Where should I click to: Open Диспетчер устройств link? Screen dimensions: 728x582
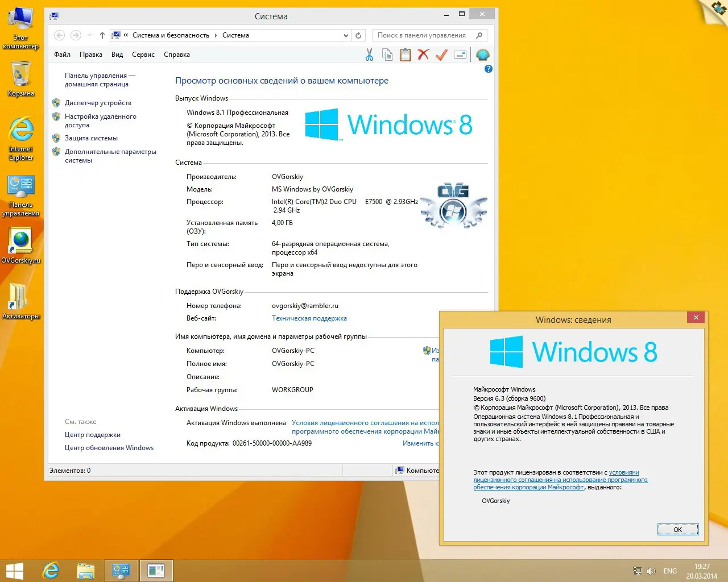[x=98, y=103]
